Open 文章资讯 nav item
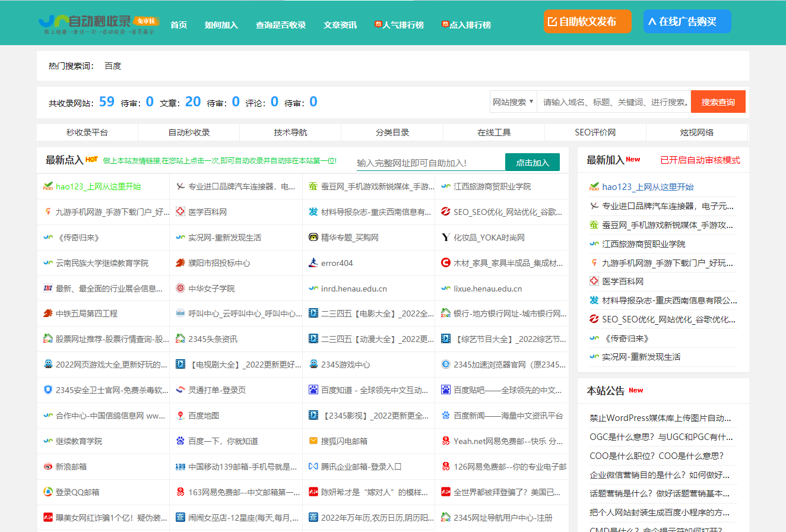 coord(340,25)
